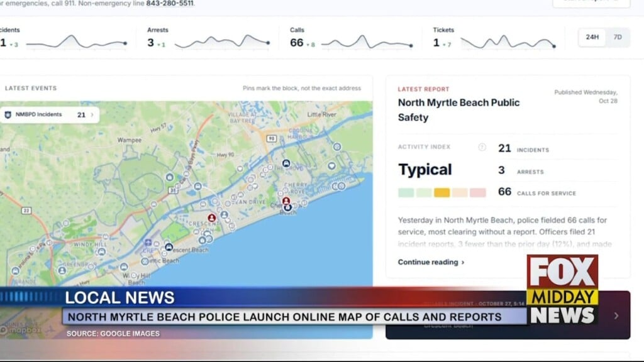
Task: Click the "Typical" activity index value
Action: tap(425, 170)
